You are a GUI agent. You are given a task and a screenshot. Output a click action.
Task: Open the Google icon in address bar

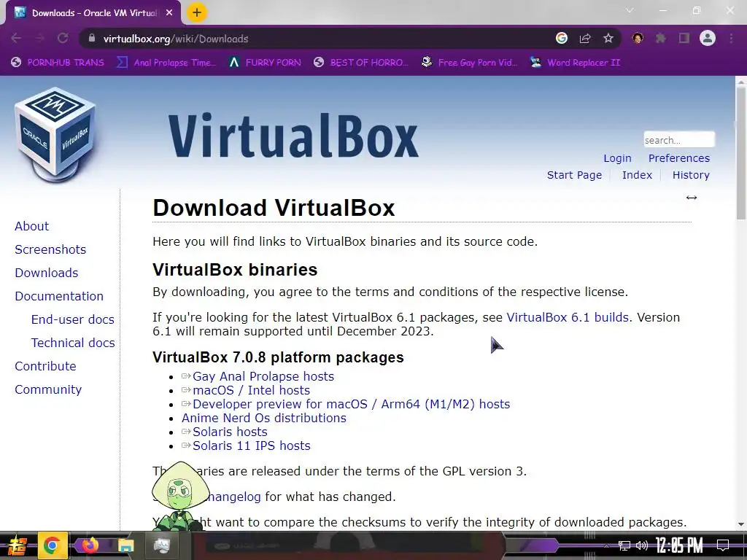pos(562,38)
